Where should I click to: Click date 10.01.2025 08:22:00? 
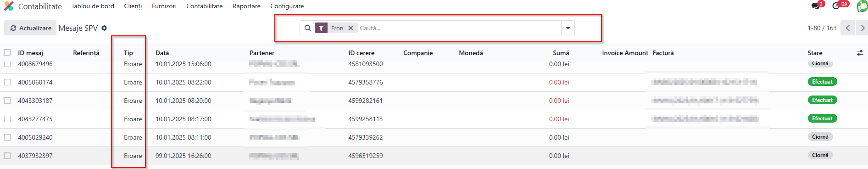(184, 82)
